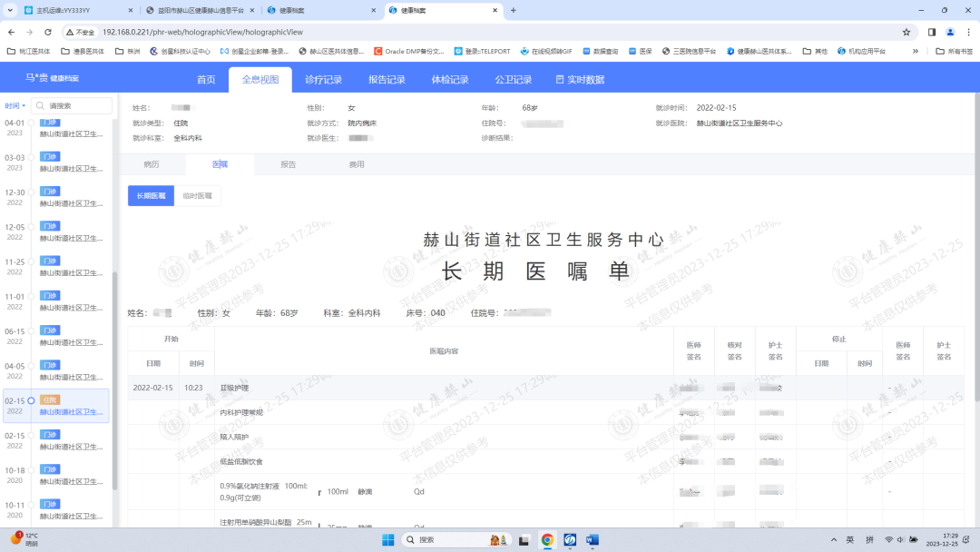Open the tab search dropdown arrow
Screen dimensions: 980x552
pyautogui.click(x=10, y=10)
